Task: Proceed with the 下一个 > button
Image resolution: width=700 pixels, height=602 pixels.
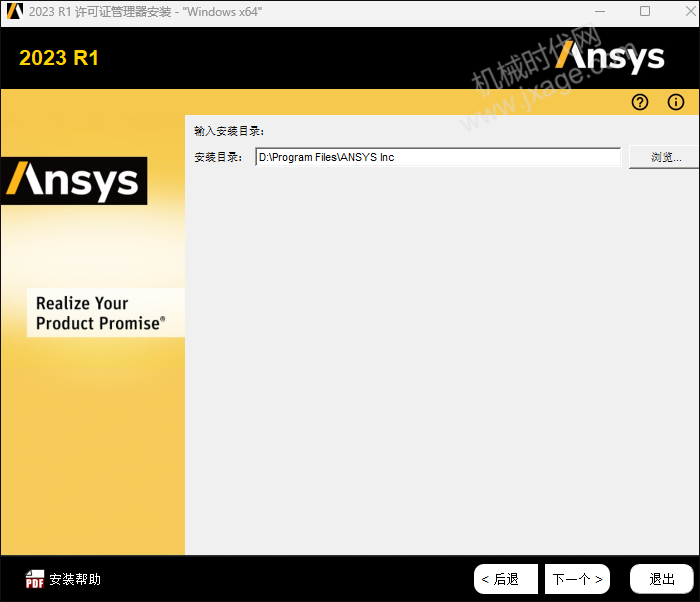Action: pos(577,579)
